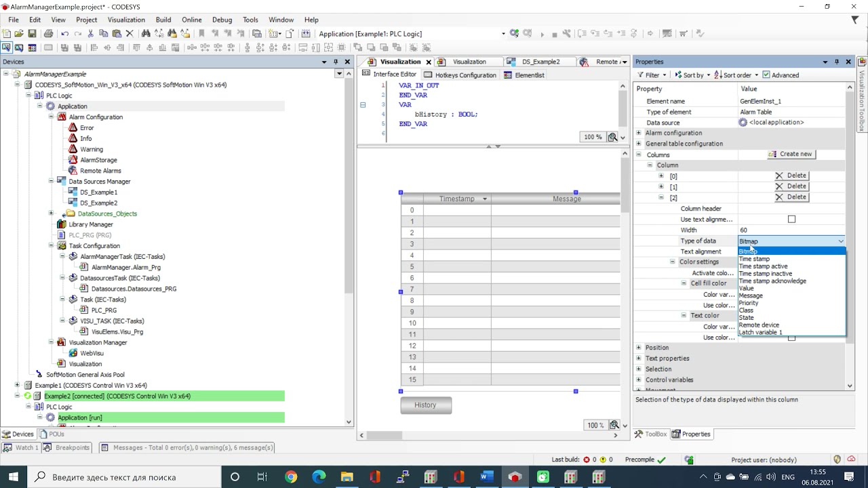
Task: Enable the Use text alignment checkbox
Action: [x=791, y=219]
